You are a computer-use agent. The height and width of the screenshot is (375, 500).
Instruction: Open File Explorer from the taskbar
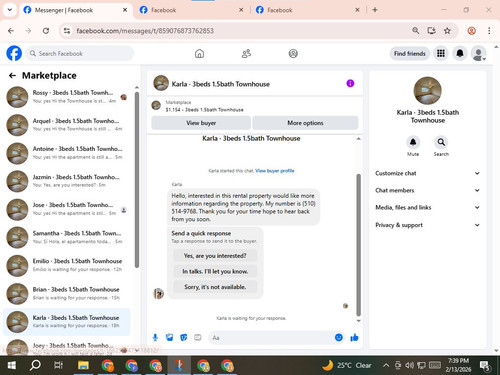83,365
